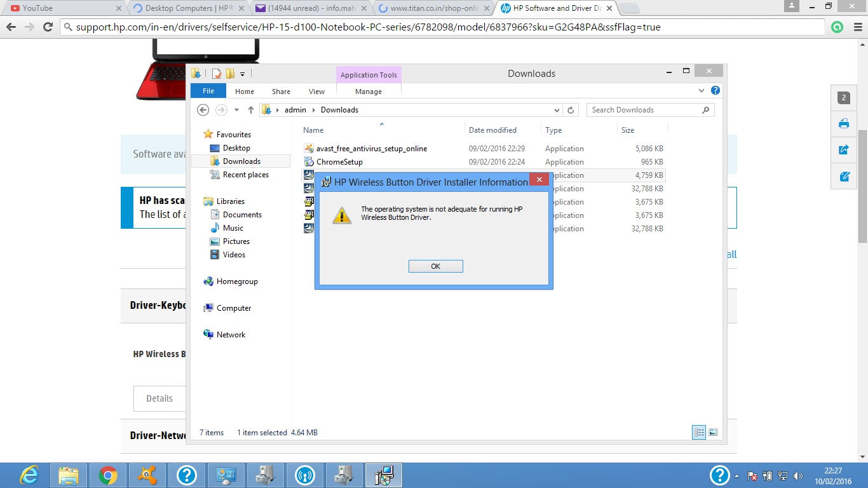This screenshot has height=488, width=868.
Task: Open the recent locations dropdown in Explorer
Action: pos(236,110)
